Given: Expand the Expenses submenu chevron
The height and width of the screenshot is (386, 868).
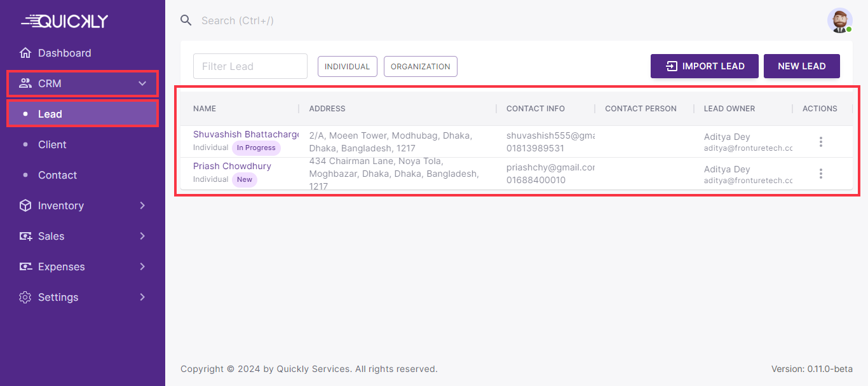Looking at the screenshot, I should pyautogui.click(x=142, y=266).
